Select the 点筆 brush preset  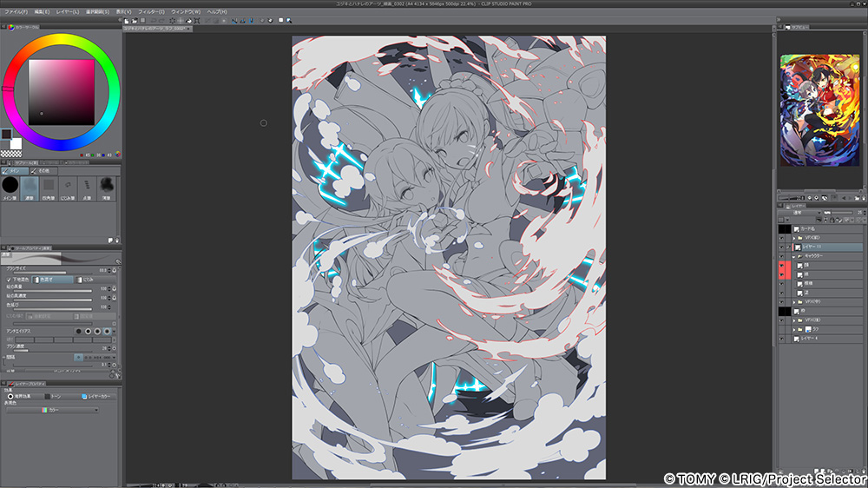pyautogui.click(x=87, y=188)
